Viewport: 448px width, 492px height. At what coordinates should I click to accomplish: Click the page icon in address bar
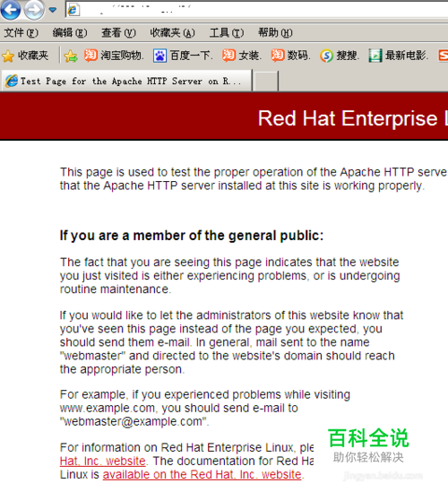click(x=73, y=11)
